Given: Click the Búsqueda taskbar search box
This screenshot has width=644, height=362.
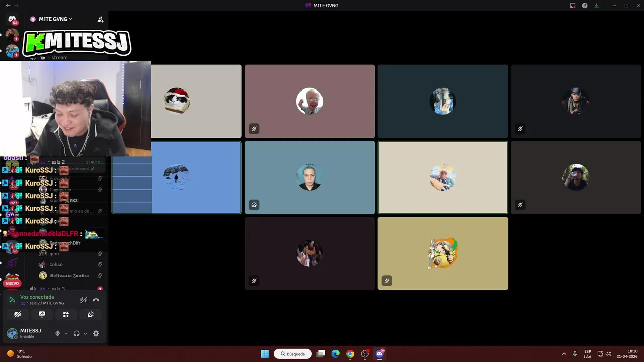Looking at the screenshot, I should [293, 354].
